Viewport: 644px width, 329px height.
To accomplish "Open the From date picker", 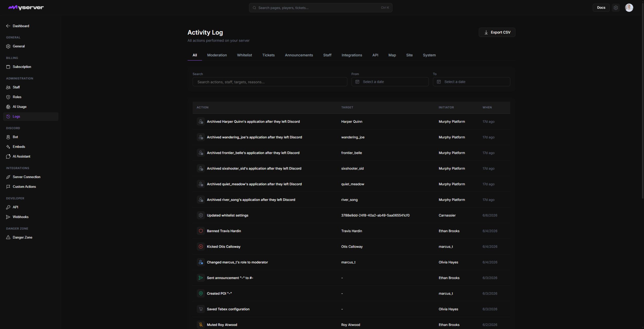I will coord(390,82).
